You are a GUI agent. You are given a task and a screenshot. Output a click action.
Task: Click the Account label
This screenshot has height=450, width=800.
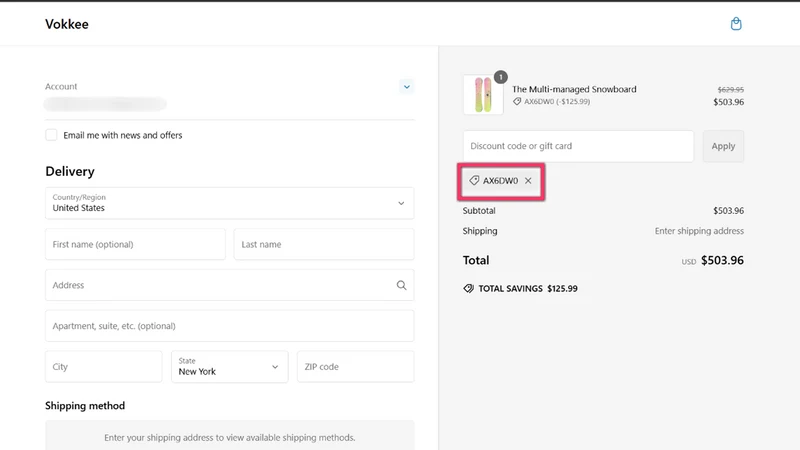pos(61,87)
